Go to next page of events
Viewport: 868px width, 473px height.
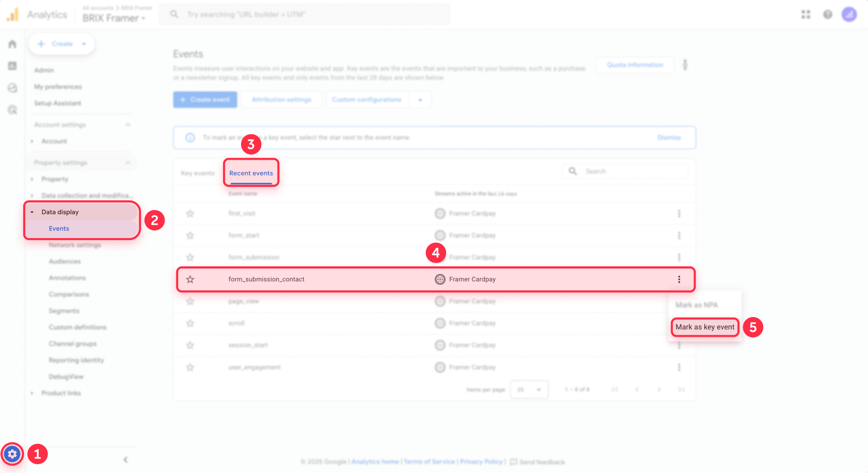click(659, 389)
